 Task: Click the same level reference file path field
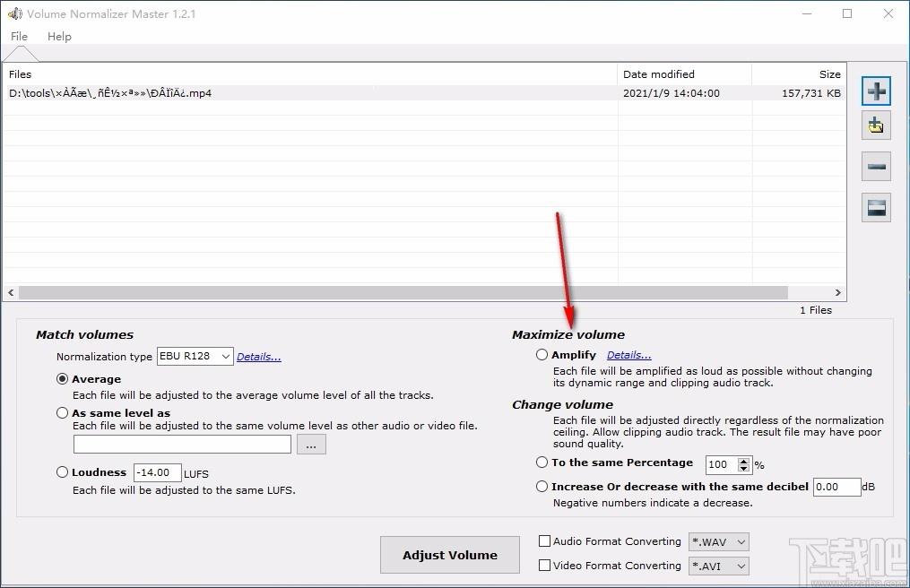(182, 445)
